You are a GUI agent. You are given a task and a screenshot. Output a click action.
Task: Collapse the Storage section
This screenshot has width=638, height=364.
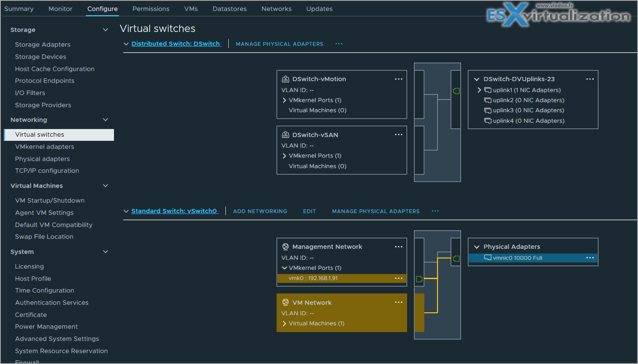point(106,30)
